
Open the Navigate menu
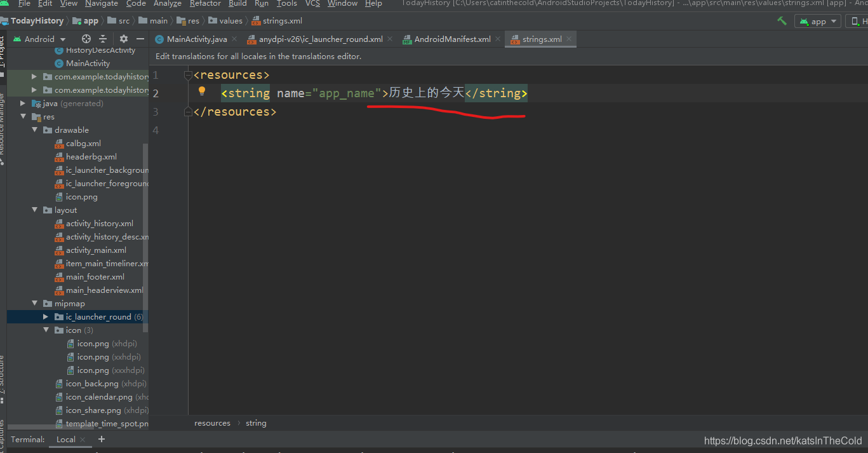pyautogui.click(x=102, y=3)
